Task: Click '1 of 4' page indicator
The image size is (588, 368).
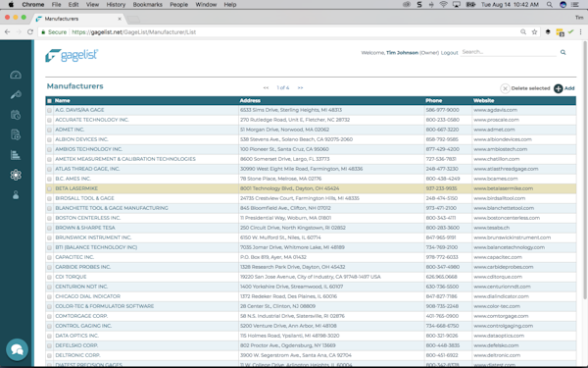Action: [283, 88]
